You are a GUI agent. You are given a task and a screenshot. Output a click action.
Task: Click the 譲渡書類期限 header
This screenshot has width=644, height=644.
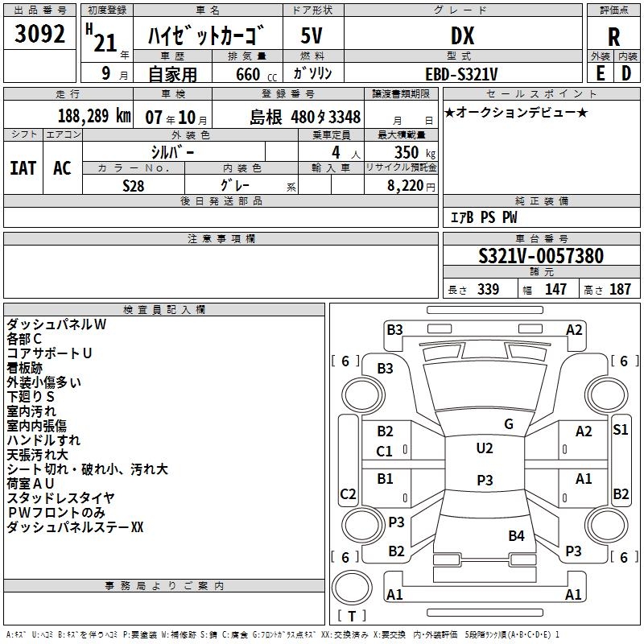coord(401,94)
